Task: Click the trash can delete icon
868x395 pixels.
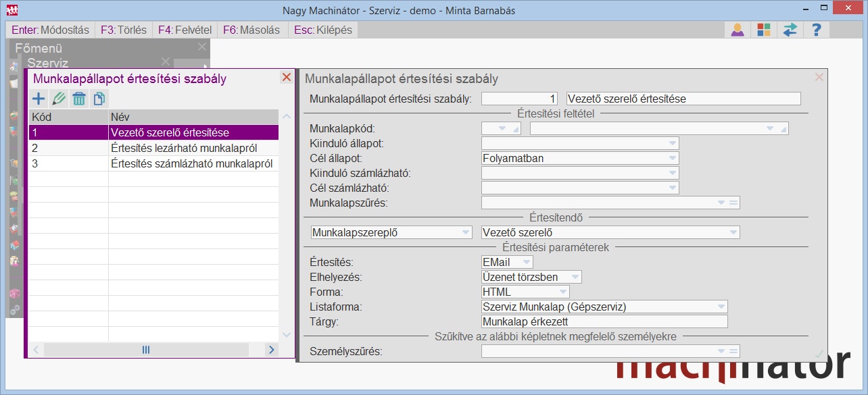Action: point(79,99)
